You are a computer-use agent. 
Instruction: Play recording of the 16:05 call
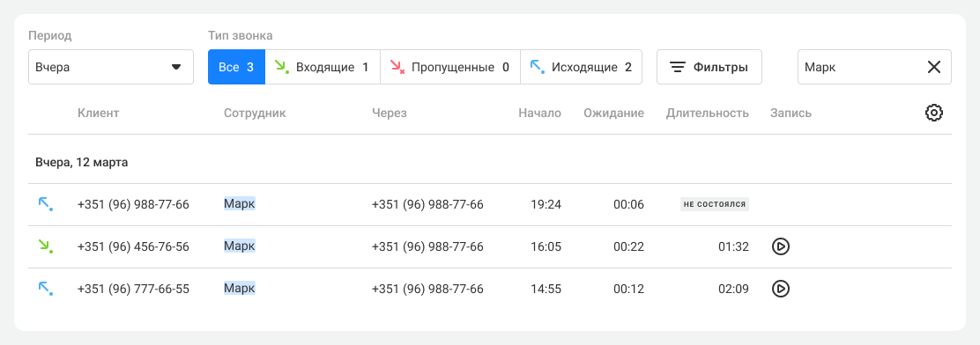[x=781, y=247]
